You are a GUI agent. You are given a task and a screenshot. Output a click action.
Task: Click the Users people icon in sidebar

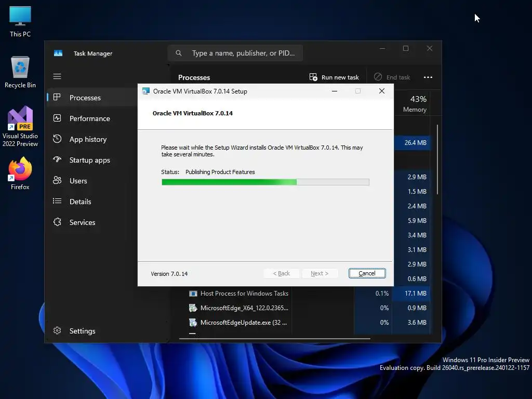(57, 180)
